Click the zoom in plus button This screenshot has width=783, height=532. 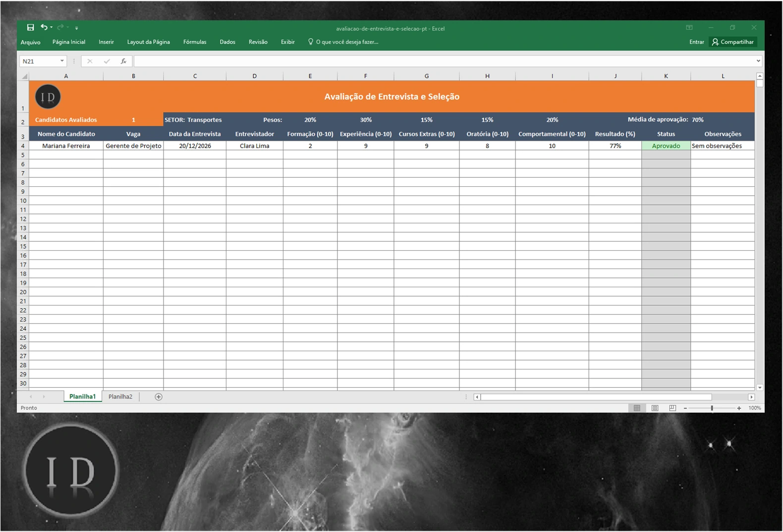[739, 408]
